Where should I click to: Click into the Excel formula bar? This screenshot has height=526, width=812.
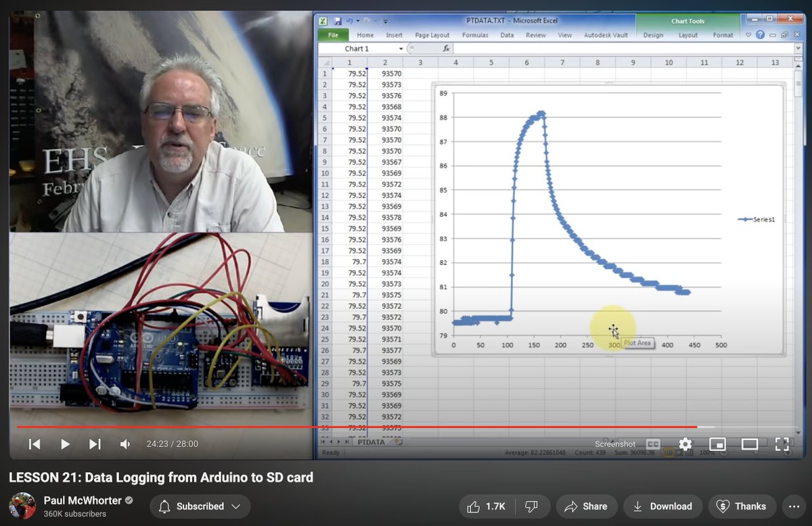(x=623, y=49)
